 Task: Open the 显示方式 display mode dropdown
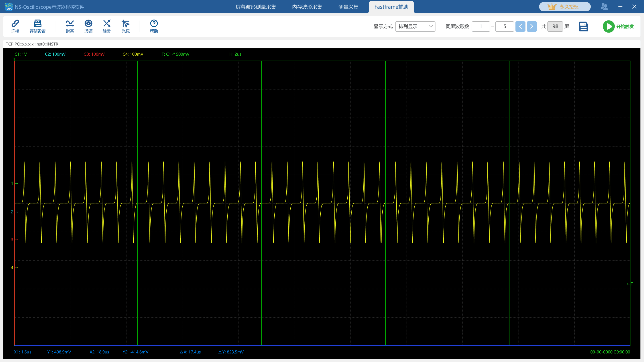coord(415,26)
